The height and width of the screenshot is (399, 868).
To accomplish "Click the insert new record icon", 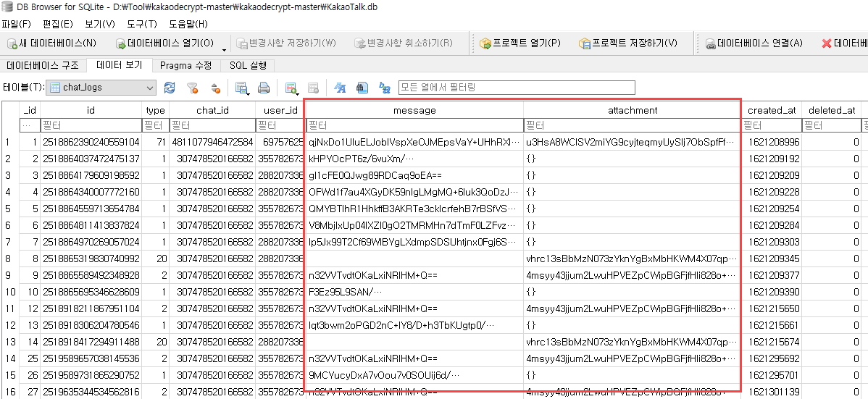I will pyautogui.click(x=291, y=88).
